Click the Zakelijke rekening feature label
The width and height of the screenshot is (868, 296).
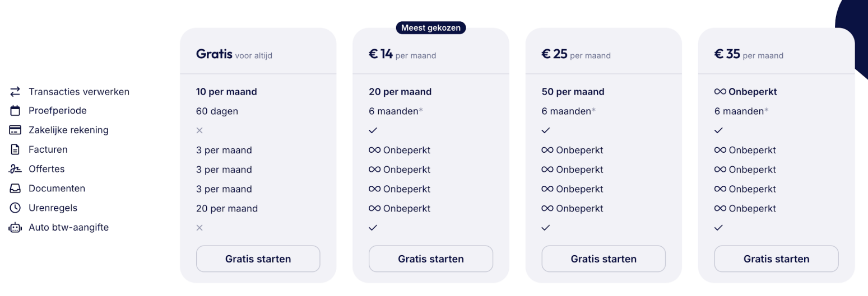68,130
